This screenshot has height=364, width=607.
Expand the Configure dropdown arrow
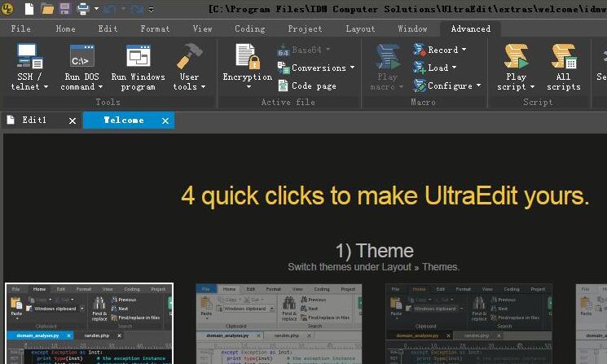tap(479, 86)
